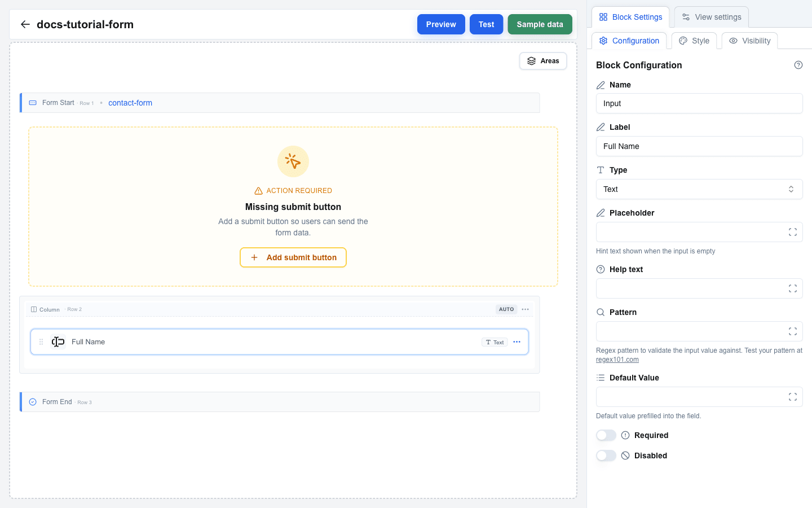Go back using the arrow beside docs-tutorial-form

click(25, 24)
